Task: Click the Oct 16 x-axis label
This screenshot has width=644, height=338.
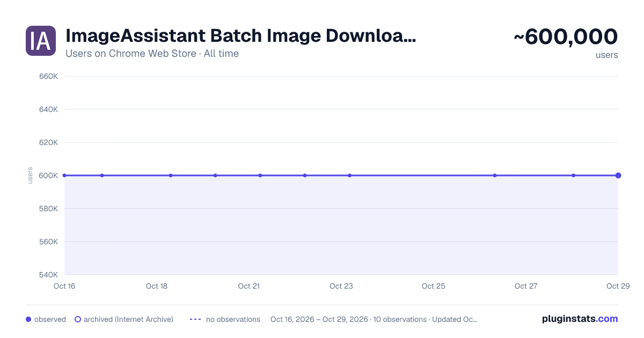Action: coord(64,286)
